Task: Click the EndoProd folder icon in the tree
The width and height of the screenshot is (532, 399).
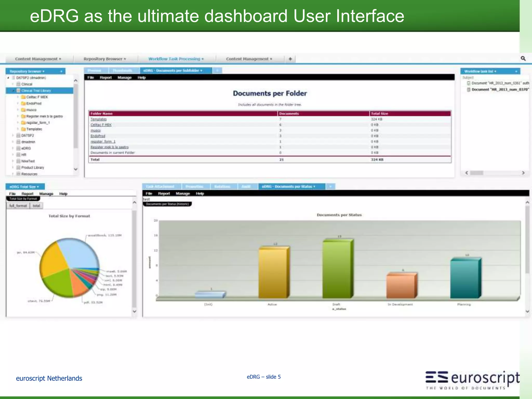Action: (23, 103)
